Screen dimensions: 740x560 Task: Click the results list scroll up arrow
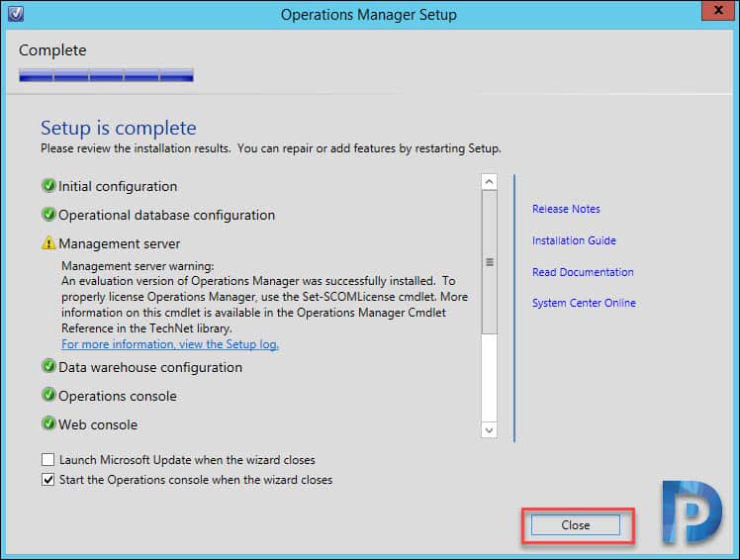click(x=489, y=182)
